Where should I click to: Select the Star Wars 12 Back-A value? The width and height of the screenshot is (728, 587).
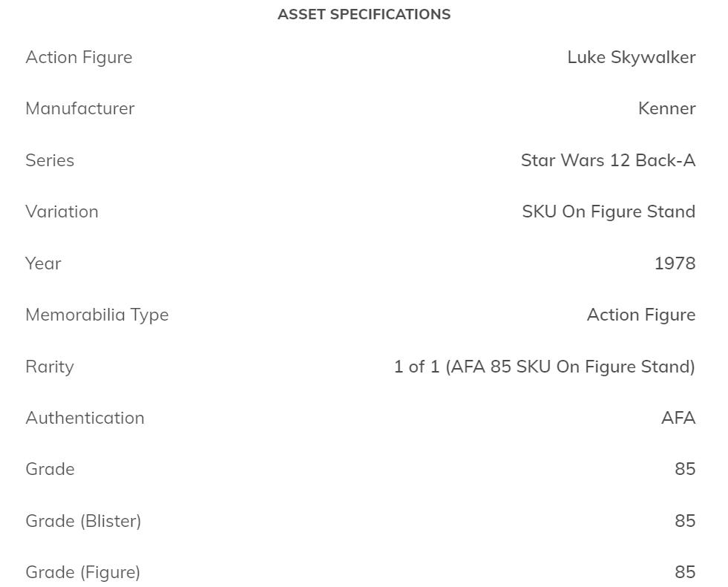[x=608, y=160]
